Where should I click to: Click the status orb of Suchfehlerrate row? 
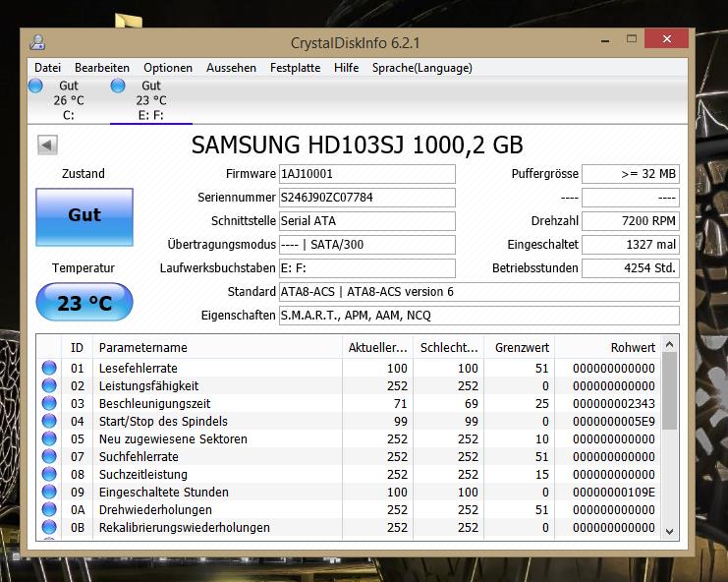point(49,456)
